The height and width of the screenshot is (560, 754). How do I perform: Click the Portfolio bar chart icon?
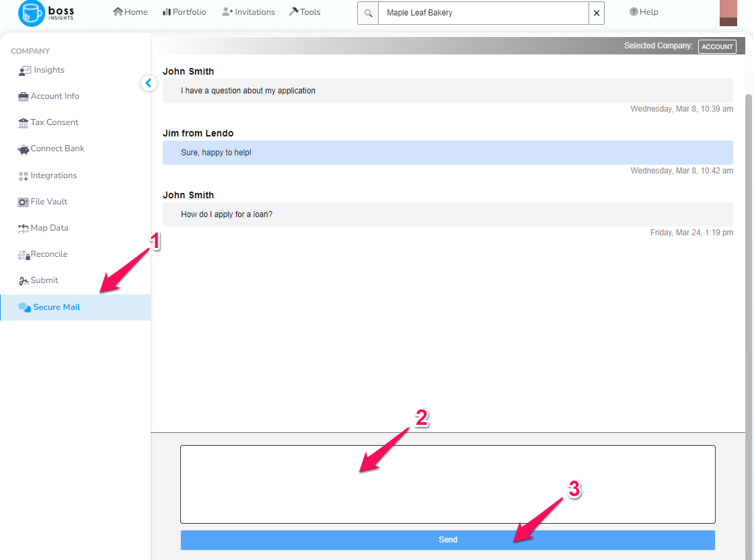[x=167, y=11]
